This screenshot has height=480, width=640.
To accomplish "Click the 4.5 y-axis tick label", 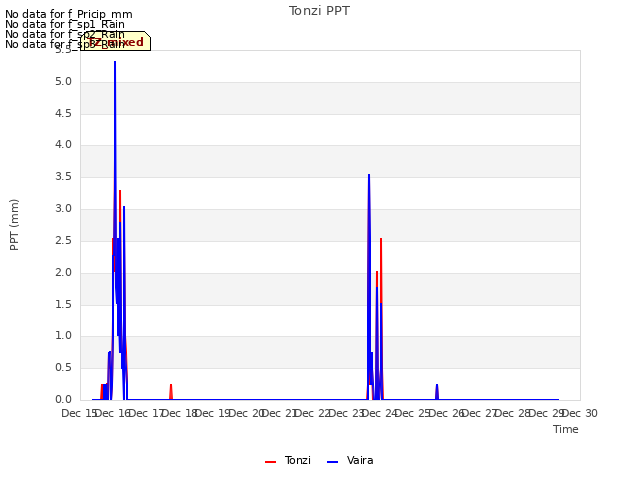I will [x=63, y=113].
